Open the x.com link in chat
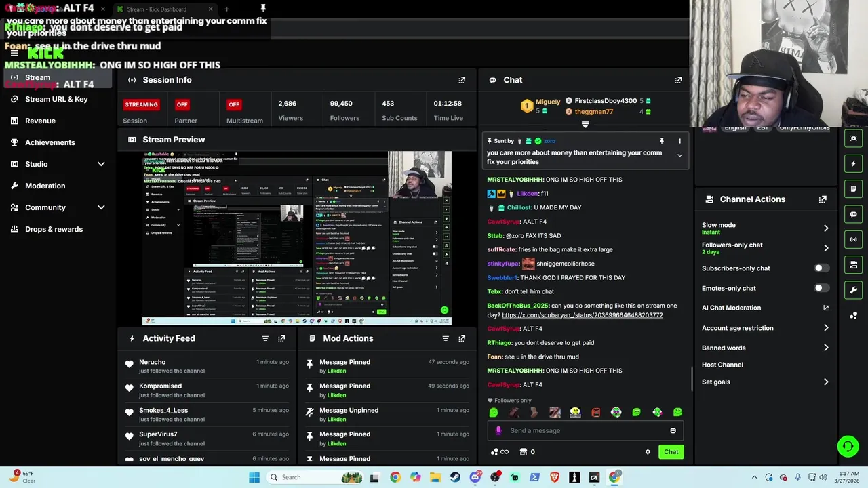The width and height of the screenshot is (868, 488). (583, 315)
